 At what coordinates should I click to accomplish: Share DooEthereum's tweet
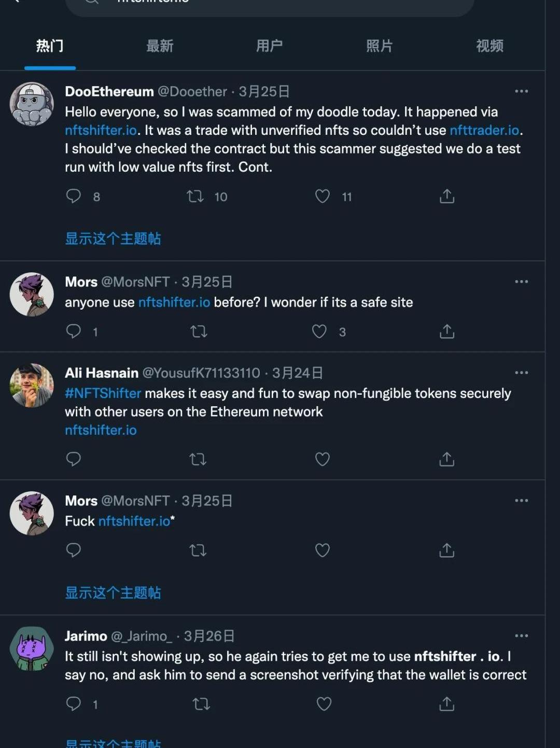[446, 196]
